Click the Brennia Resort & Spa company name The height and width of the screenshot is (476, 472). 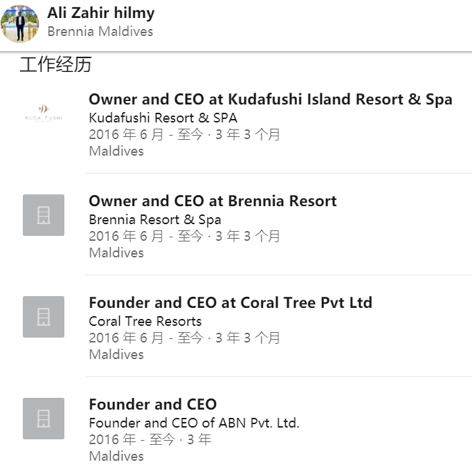[x=155, y=219]
